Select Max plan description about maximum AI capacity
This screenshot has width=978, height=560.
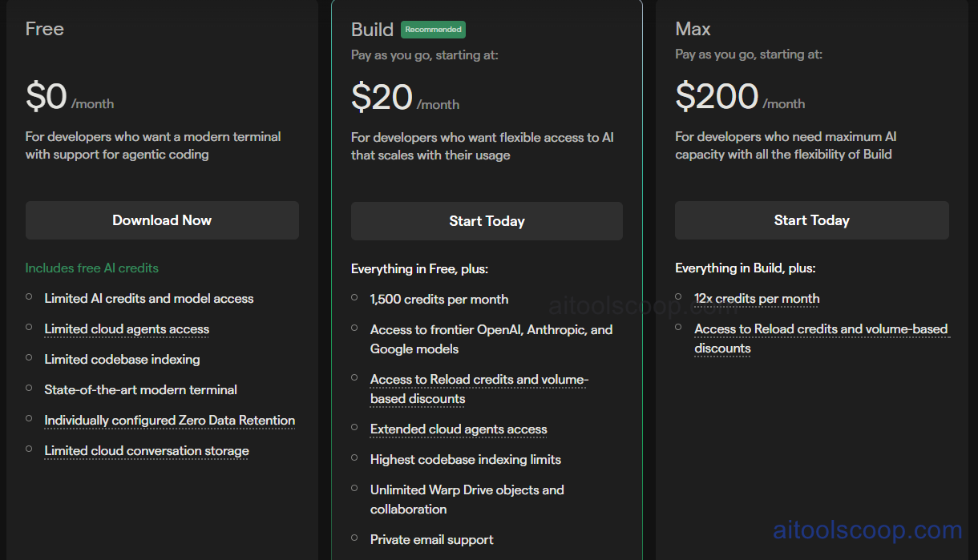point(786,146)
